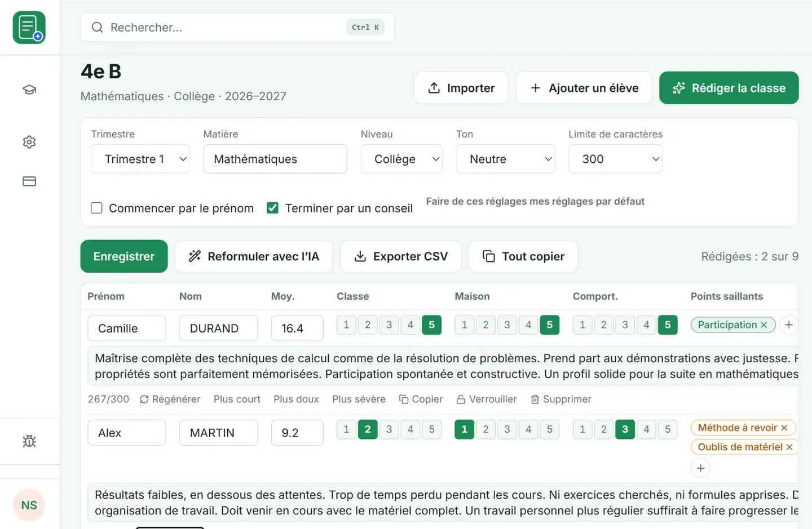Set Alex's Comport. rating to 5
Viewport: 812px width, 529px height.
(668, 429)
